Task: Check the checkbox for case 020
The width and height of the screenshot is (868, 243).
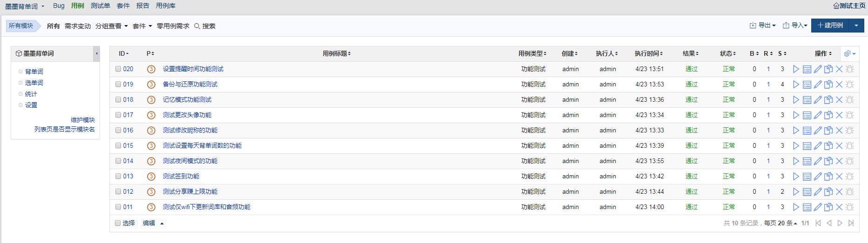Action: tap(118, 69)
